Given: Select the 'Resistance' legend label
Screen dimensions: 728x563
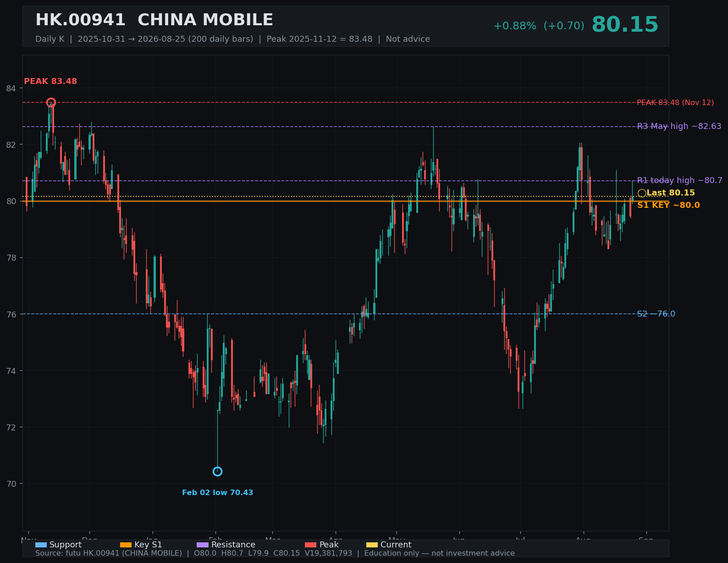Looking at the screenshot, I should pos(233,545).
